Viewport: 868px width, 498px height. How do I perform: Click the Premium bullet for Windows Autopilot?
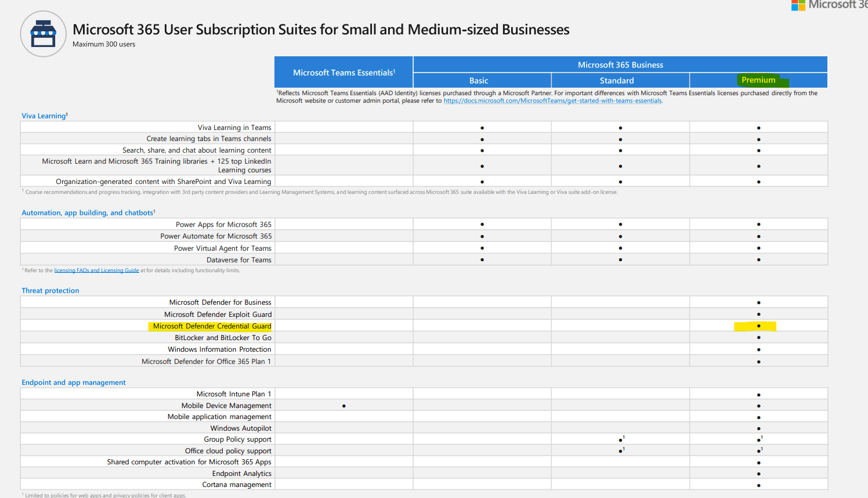tap(758, 429)
